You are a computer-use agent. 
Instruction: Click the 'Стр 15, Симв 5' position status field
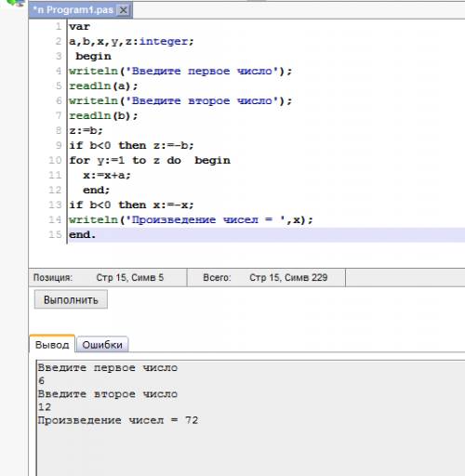click(x=130, y=277)
